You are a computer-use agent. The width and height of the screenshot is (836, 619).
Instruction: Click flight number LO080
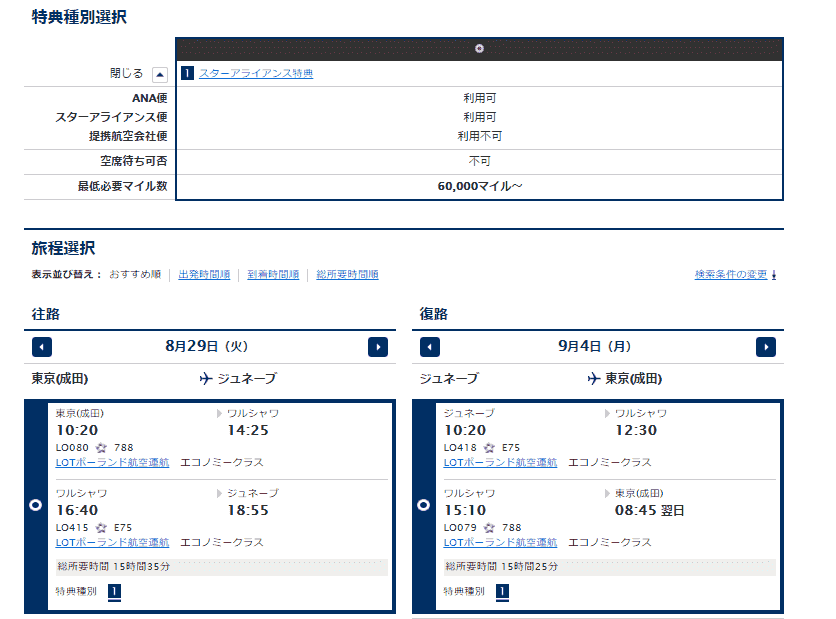click(x=72, y=448)
